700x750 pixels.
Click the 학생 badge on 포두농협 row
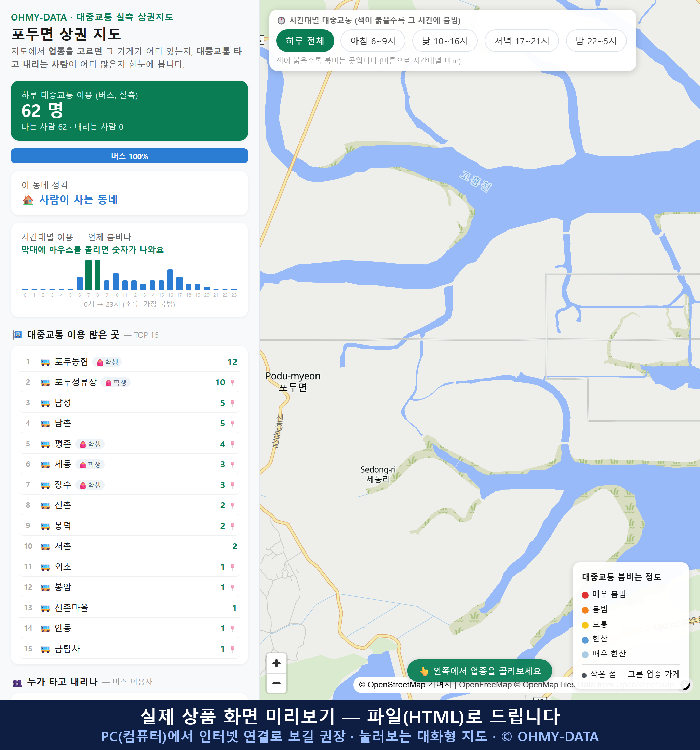(107, 362)
